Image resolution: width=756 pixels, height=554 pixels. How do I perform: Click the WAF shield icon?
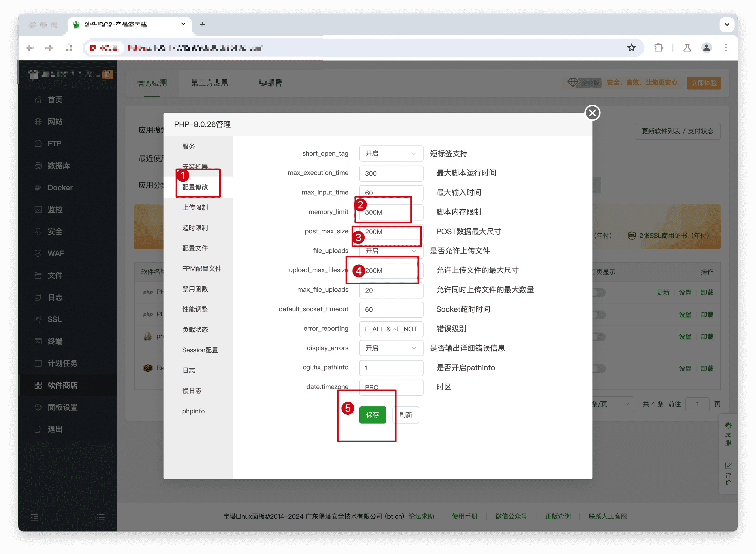pyautogui.click(x=38, y=253)
